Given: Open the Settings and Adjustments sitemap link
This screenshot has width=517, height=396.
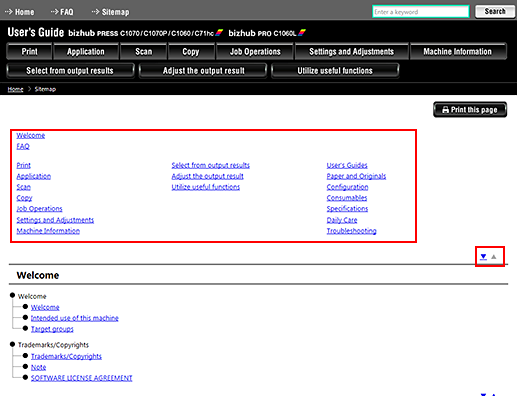Looking at the screenshot, I should 55,220.
